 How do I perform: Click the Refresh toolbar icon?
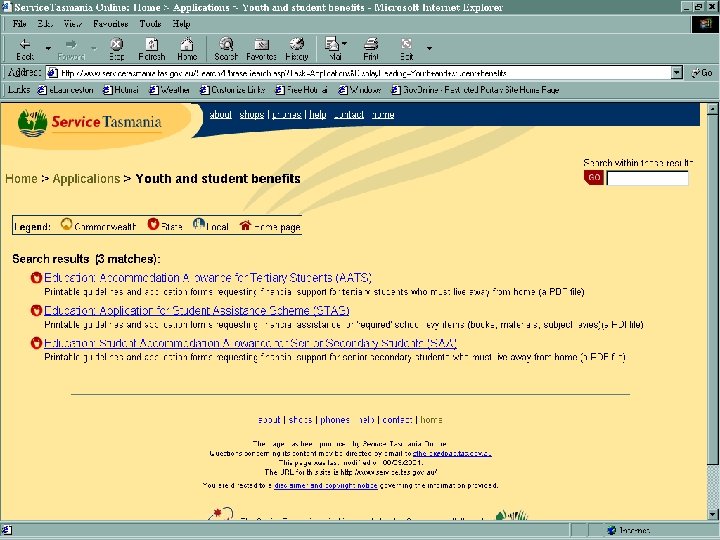152,44
